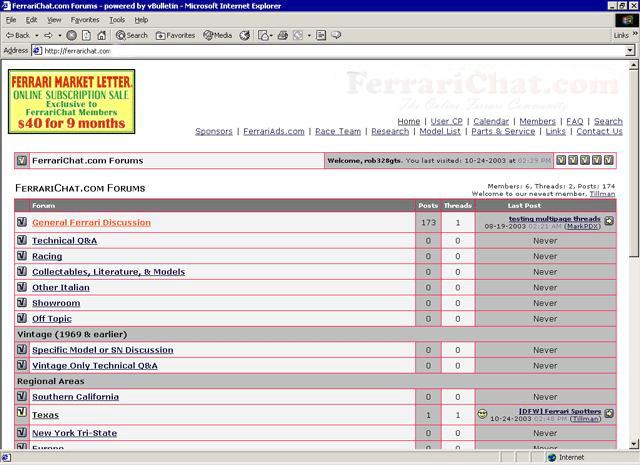The image size is (640, 465).
Task: Click the Vintage (1969 & earlier) category header
Action: click(72, 334)
